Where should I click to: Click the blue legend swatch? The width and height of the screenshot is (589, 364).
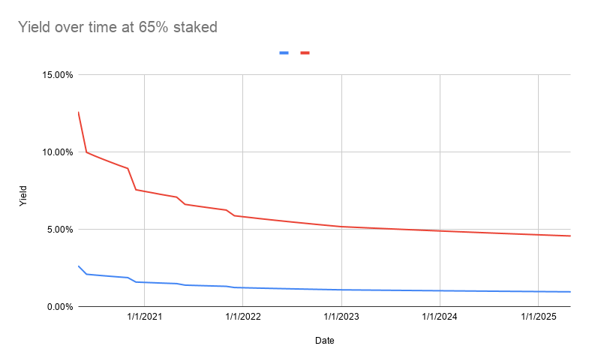284,53
